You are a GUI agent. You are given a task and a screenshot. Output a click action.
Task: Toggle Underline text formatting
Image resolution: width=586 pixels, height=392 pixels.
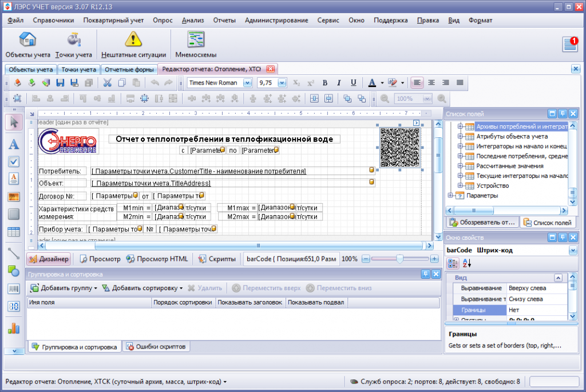(353, 82)
